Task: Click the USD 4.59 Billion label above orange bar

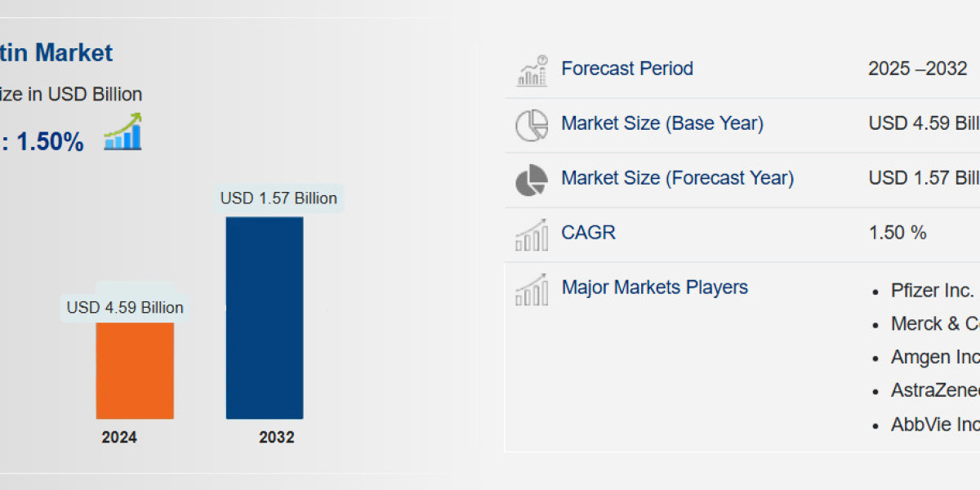Action: pyautogui.click(x=125, y=308)
